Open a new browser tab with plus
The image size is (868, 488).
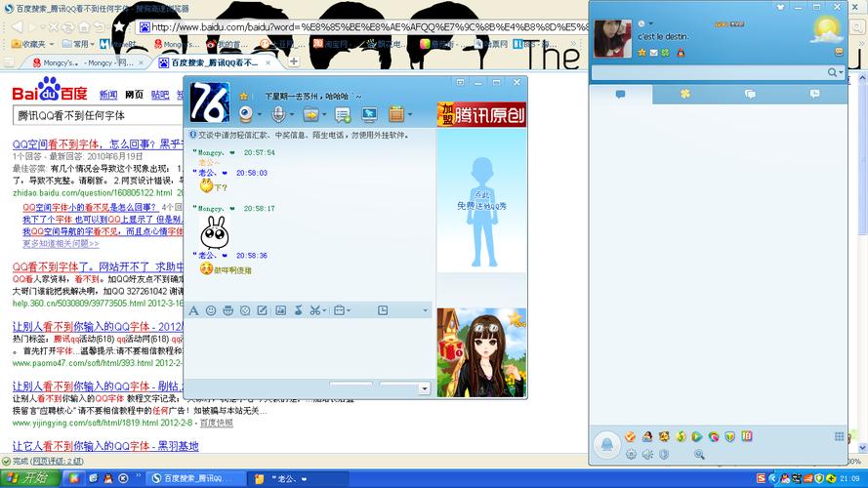click(294, 61)
